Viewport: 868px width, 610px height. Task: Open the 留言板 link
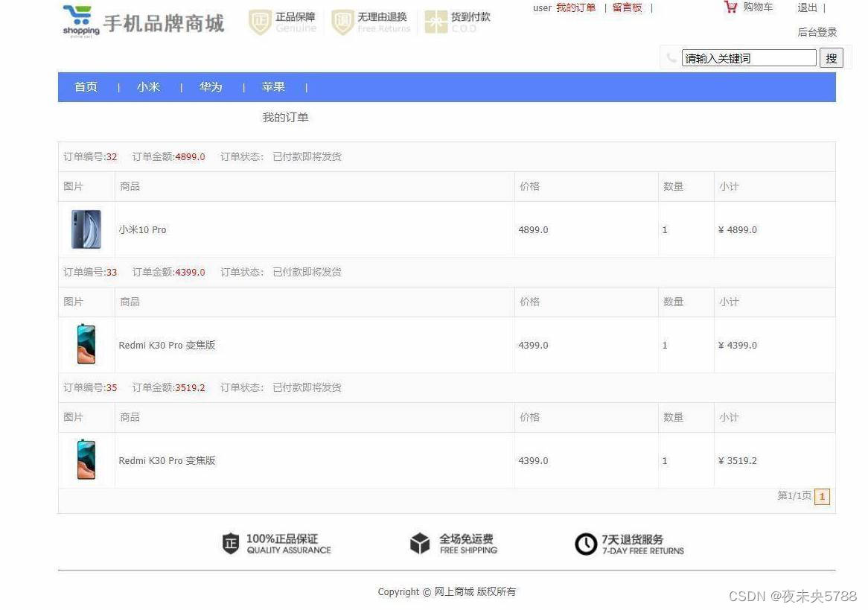pos(628,7)
